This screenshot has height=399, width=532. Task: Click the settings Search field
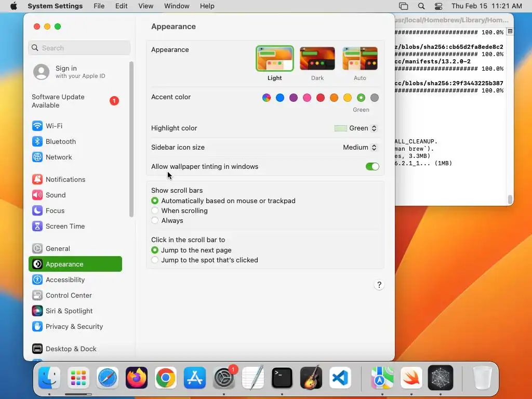[x=79, y=48]
